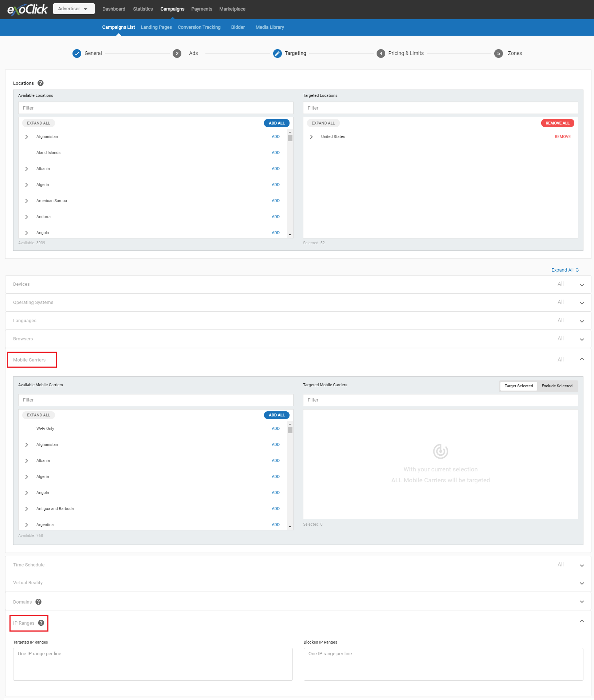Viewport: 594px width, 700px height.
Task: Open the Payments menu
Action: click(x=202, y=9)
